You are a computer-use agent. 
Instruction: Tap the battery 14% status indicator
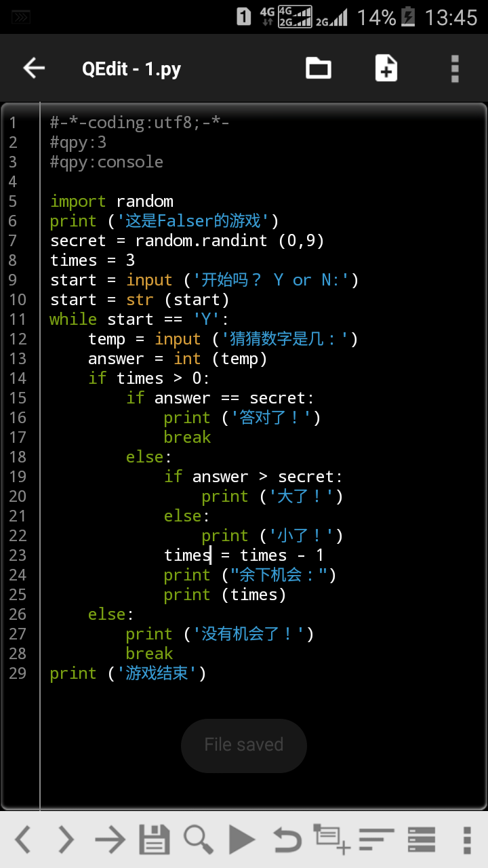point(386,17)
